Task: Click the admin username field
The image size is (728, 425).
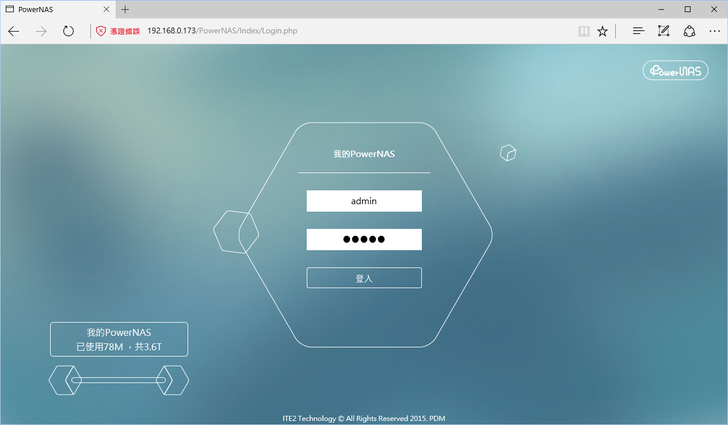Action: 364,201
